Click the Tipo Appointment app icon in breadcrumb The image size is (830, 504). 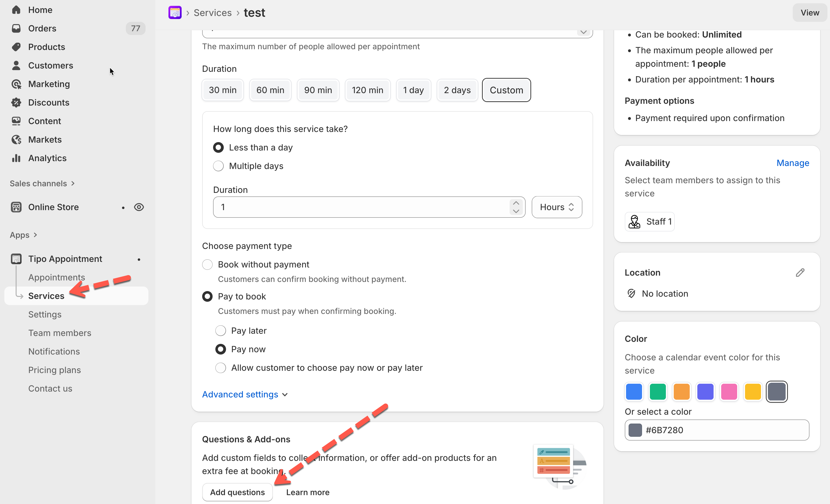175,13
